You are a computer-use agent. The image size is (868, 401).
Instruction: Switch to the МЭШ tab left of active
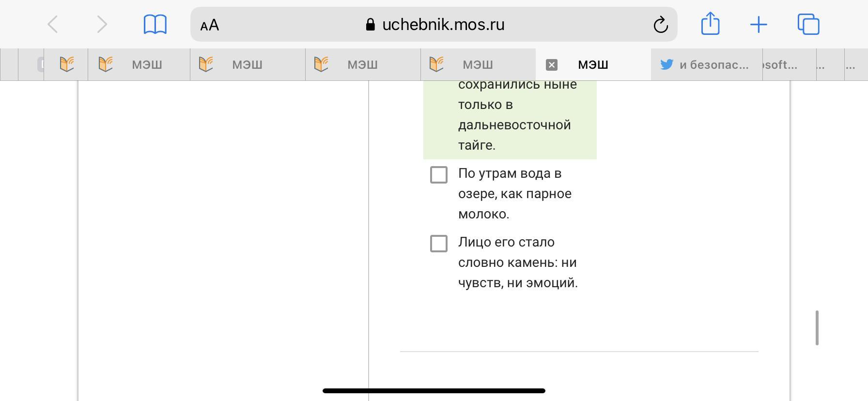tap(478, 65)
